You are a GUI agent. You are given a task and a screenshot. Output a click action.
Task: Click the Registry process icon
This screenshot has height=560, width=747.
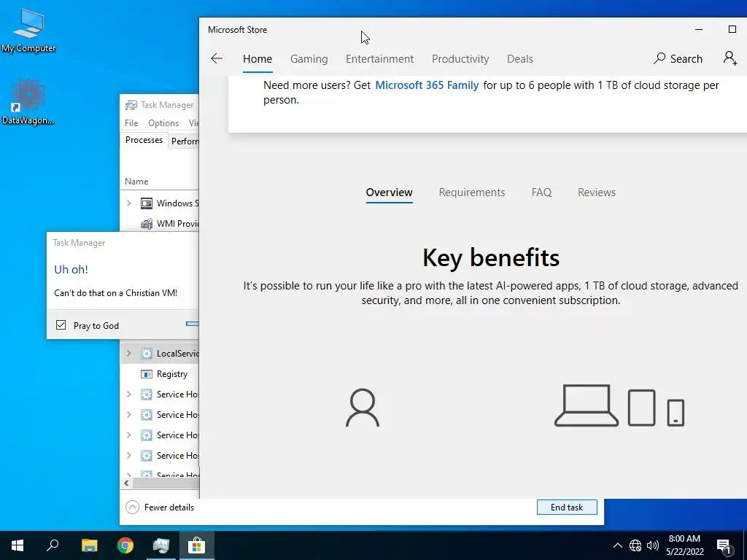(x=146, y=374)
